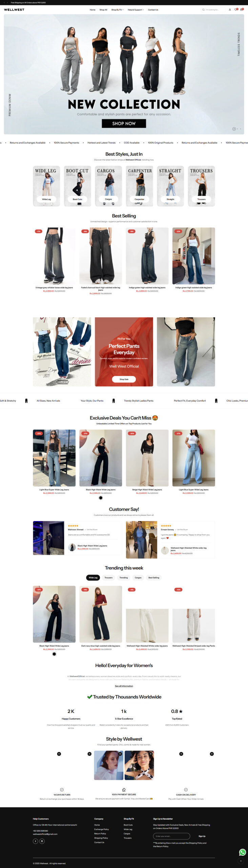The image size is (248, 868).
Task: Click the newsletter email input field
Action: click(x=171, y=836)
